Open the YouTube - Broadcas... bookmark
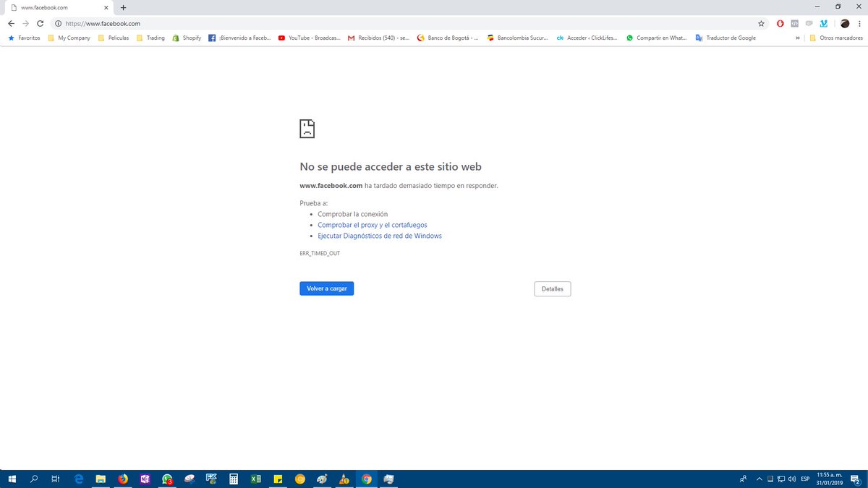Image resolution: width=868 pixels, height=488 pixels. [x=310, y=38]
